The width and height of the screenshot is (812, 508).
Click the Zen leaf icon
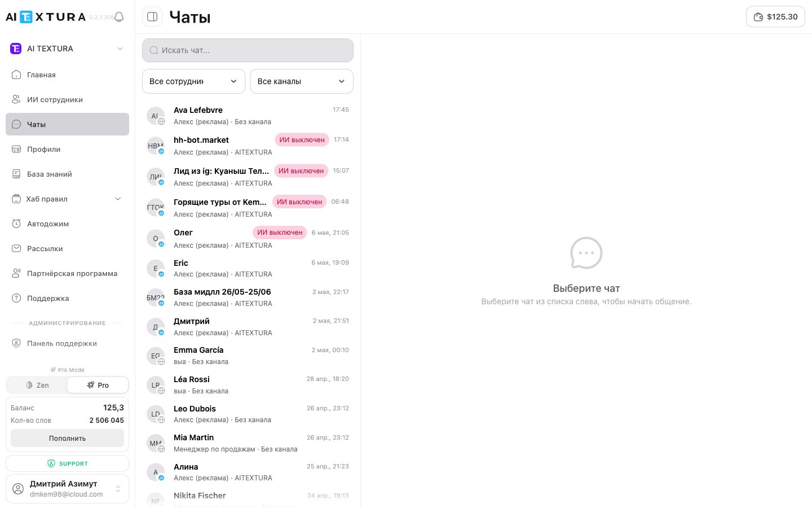click(x=29, y=385)
